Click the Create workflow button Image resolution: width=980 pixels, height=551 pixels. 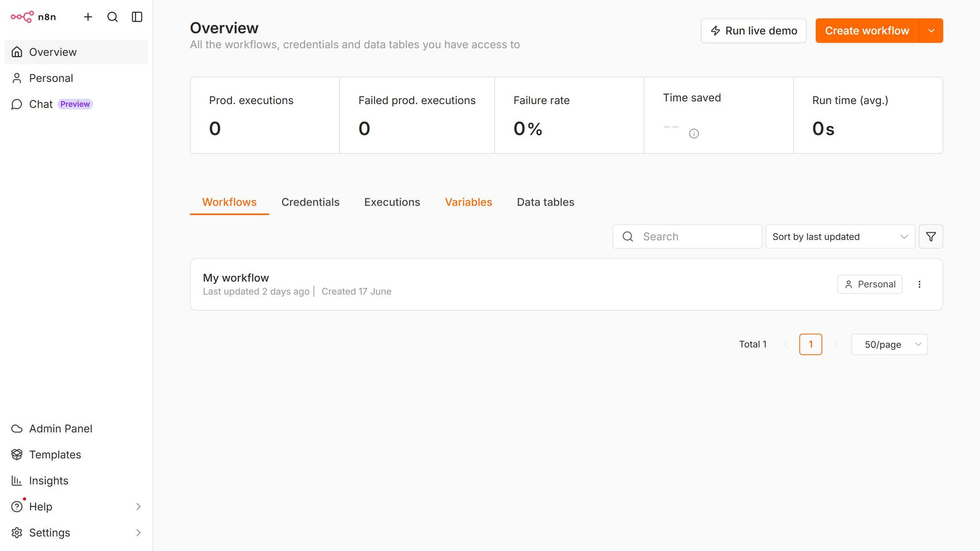867,31
